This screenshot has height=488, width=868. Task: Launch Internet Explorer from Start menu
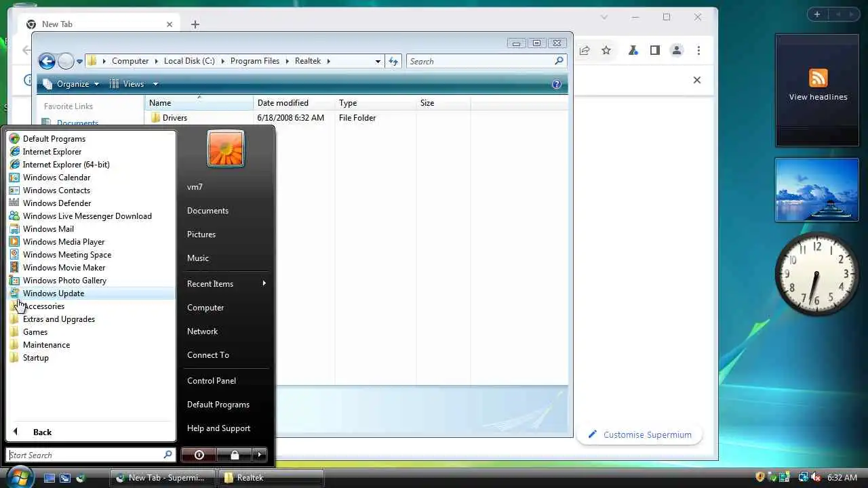click(91, 152)
